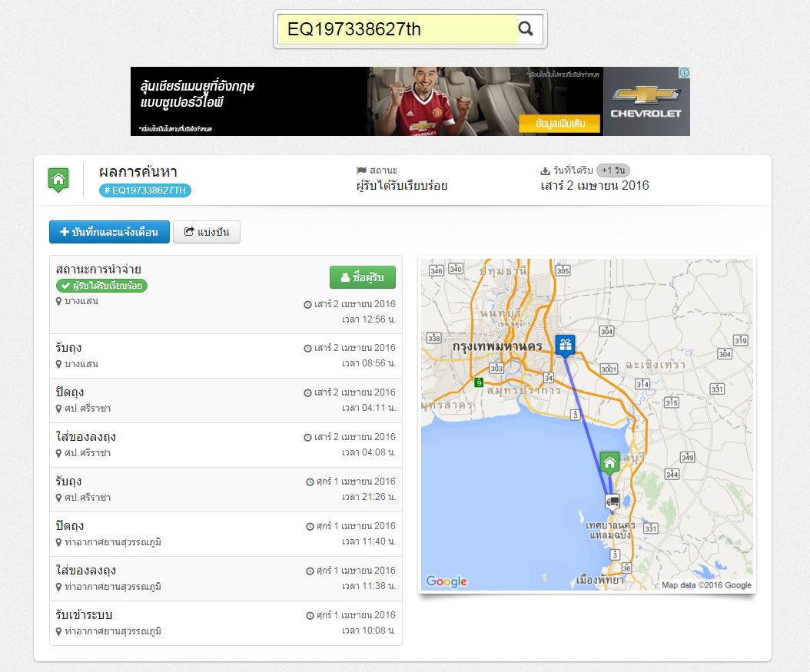The width and height of the screenshot is (810, 672).
Task: Select the 10:08 system intake row
Action: [x=225, y=623]
